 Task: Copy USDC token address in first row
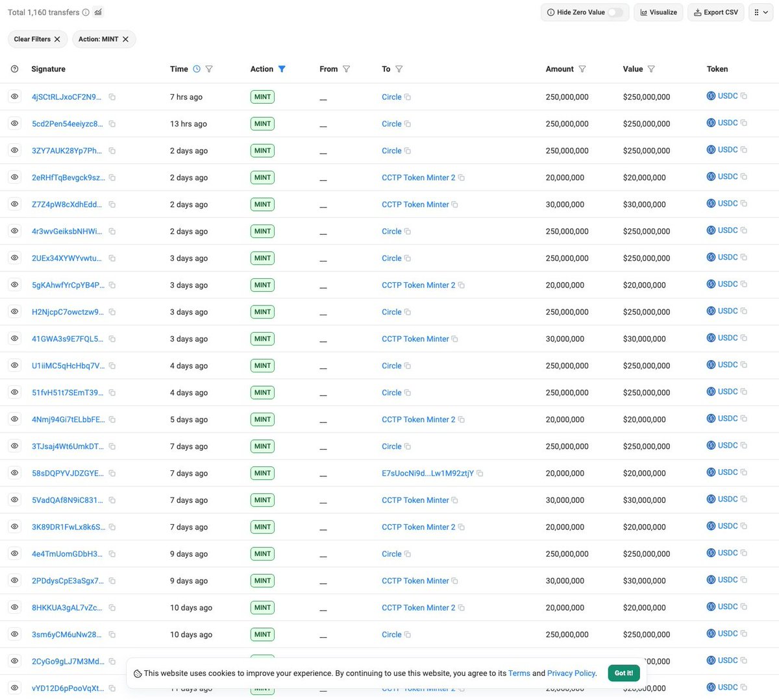[744, 96]
